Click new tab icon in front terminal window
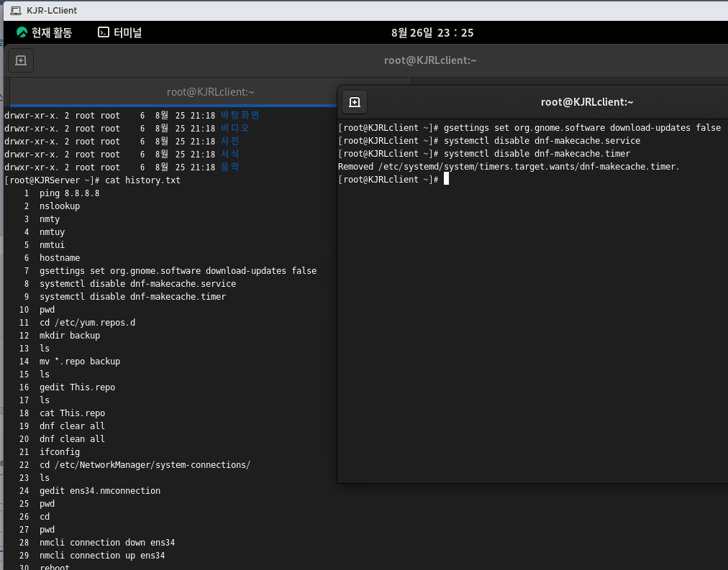This screenshot has height=570, width=728. [355, 102]
